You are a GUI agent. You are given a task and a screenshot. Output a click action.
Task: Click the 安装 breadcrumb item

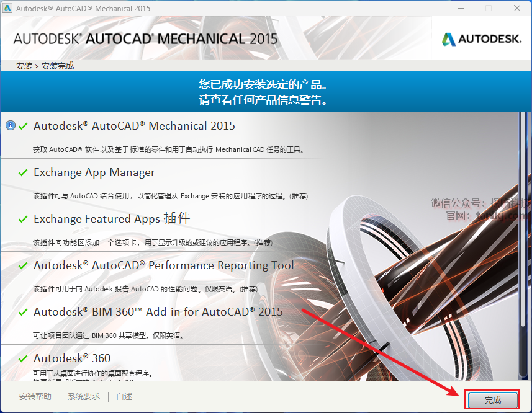(24, 66)
